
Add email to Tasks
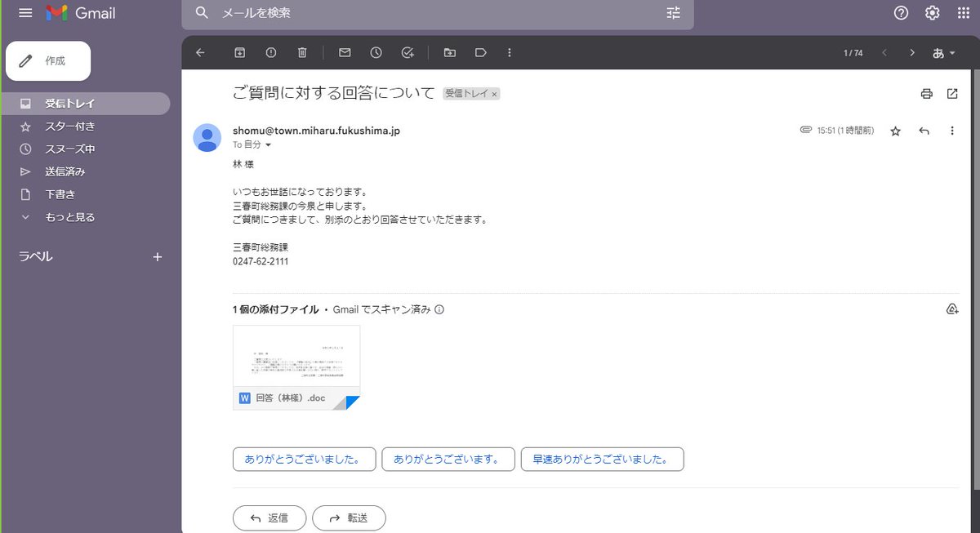[x=408, y=52]
